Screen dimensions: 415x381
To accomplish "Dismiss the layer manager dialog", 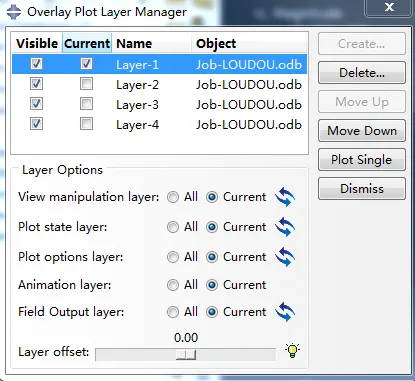I will pyautogui.click(x=362, y=189).
